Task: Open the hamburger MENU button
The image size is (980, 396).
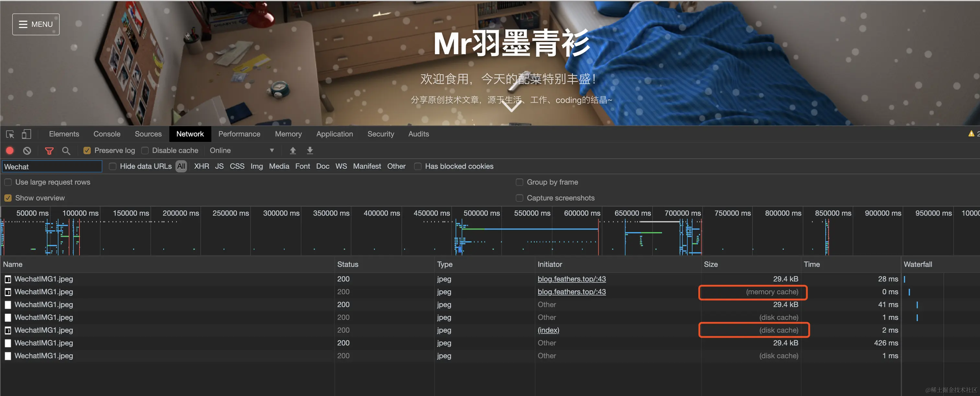Action: pyautogui.click(x=36, y=24)
